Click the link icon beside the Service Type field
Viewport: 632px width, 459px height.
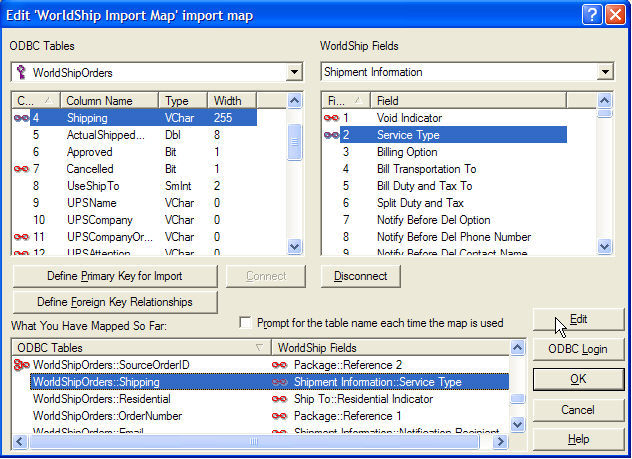pyautogui.click(x=331, y=135)
